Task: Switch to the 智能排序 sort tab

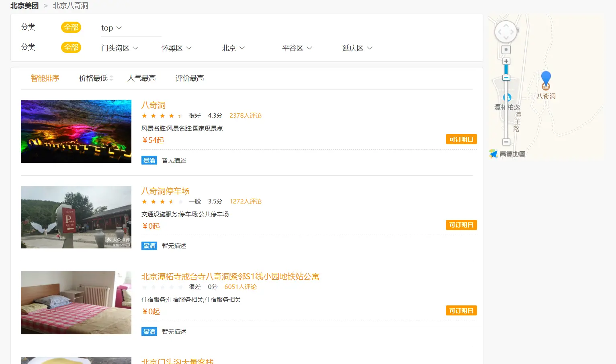Action: tap(45, 78)
